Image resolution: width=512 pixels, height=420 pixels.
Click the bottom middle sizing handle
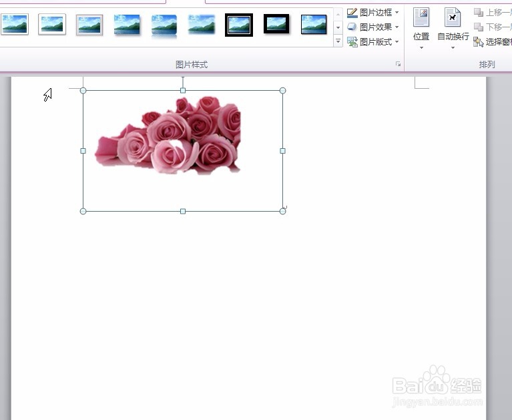183,211
